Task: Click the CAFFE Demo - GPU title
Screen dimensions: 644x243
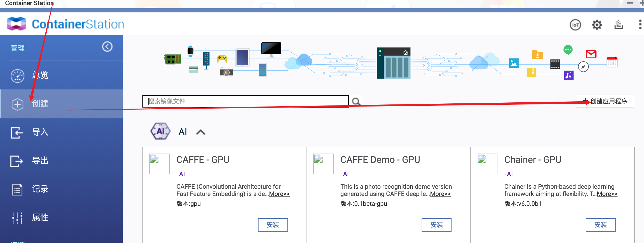Action: (x=380, y=160)
